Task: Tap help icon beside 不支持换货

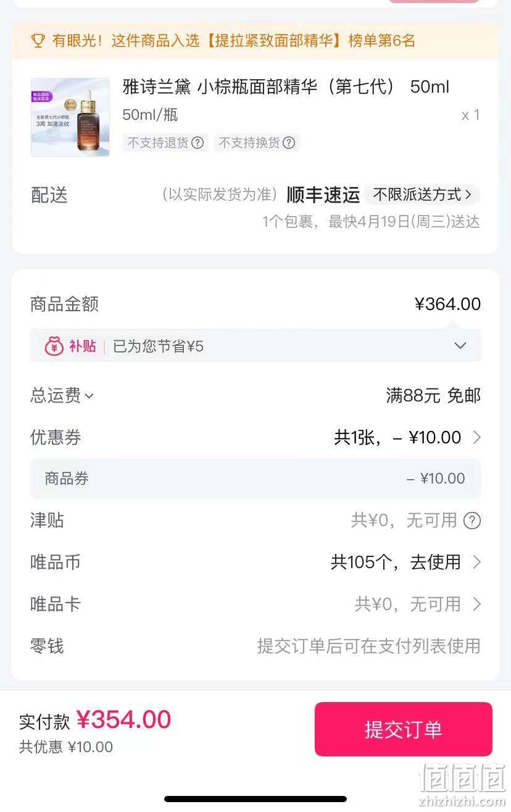Action: 289,143
